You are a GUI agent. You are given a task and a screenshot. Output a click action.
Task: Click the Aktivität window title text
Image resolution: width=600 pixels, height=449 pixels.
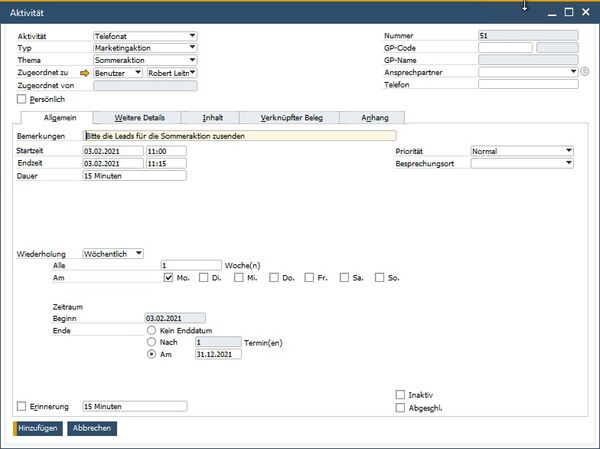[x=27, y=13]
